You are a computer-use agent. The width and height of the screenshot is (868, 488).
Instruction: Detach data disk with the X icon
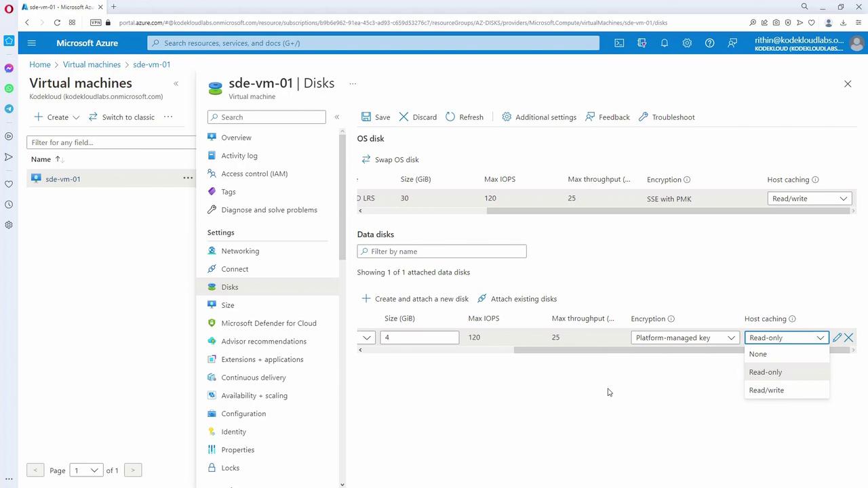point(849,338)
